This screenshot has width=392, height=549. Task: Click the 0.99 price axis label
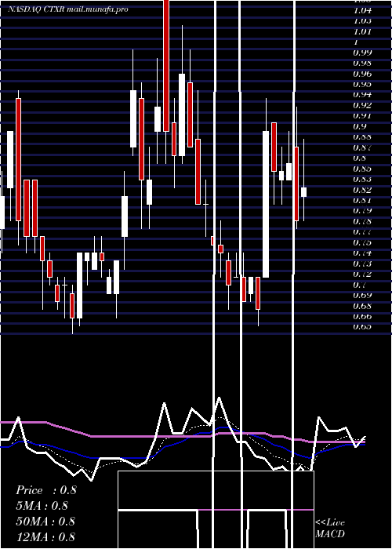[x=362, y=53]
